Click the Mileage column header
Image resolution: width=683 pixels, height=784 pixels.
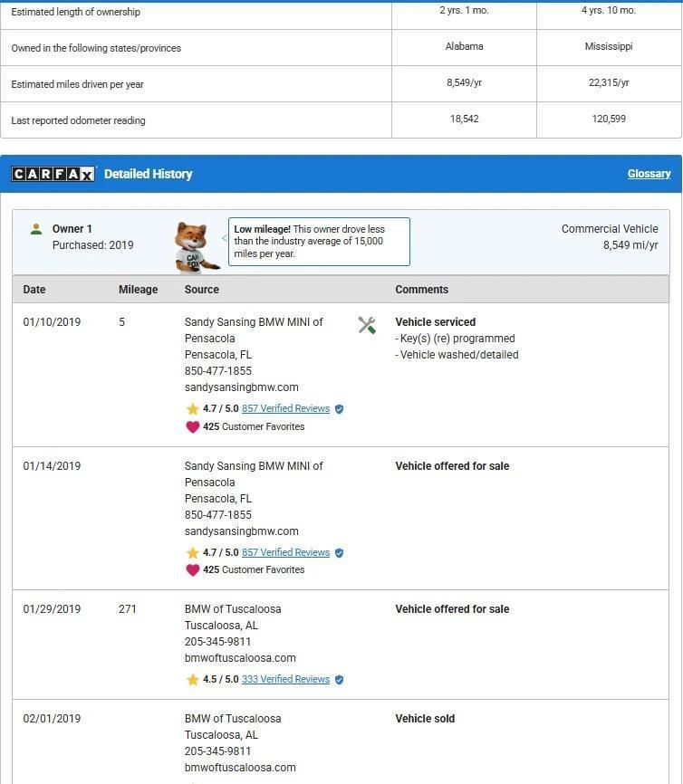pos(138,290)
